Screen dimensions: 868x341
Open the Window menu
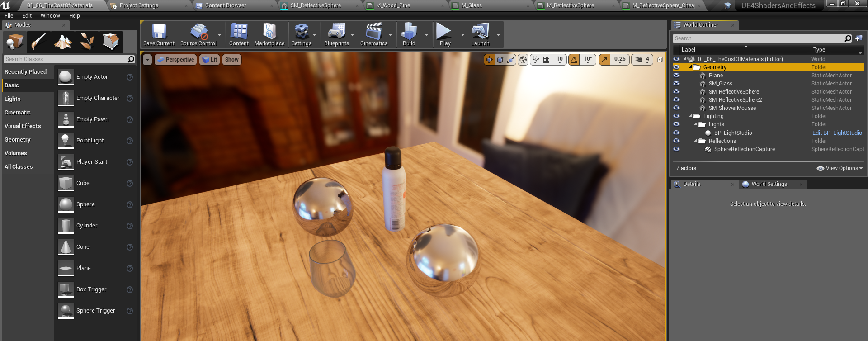(50, 16)
